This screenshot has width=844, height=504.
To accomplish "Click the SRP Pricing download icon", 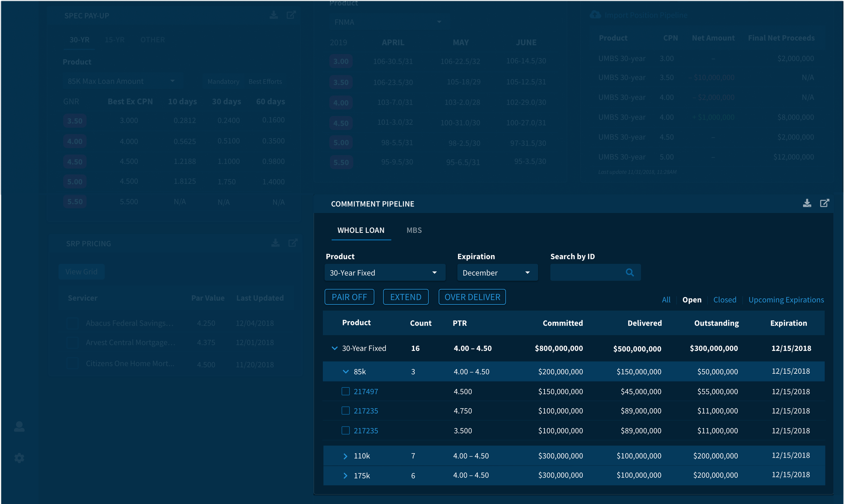I will coord(275,243).
